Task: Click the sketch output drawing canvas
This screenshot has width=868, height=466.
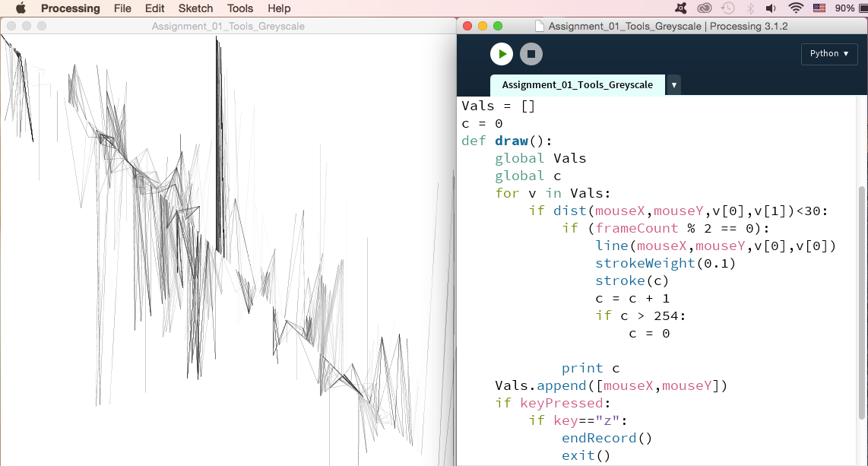Action: [228, 249]
